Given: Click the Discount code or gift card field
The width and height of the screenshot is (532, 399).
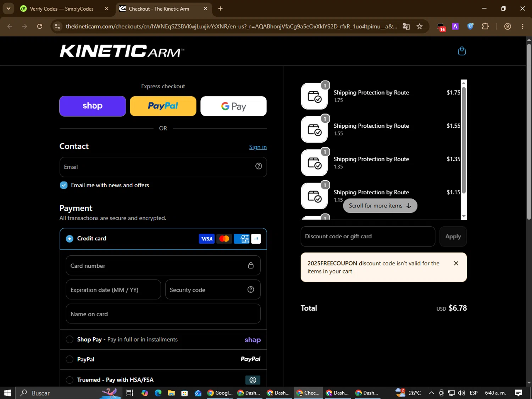Looking at the screenshot, I should [x=368, y=236].
